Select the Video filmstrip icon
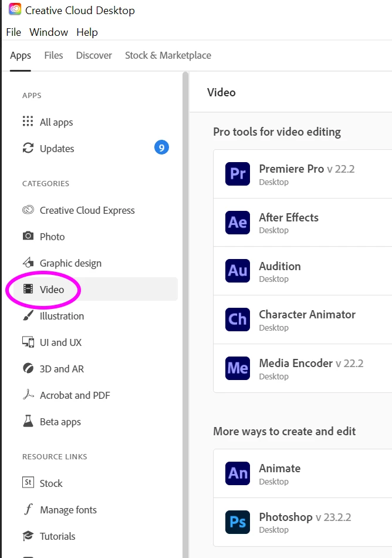This screenshot has width=392, height=558. (x=28, y=288)
